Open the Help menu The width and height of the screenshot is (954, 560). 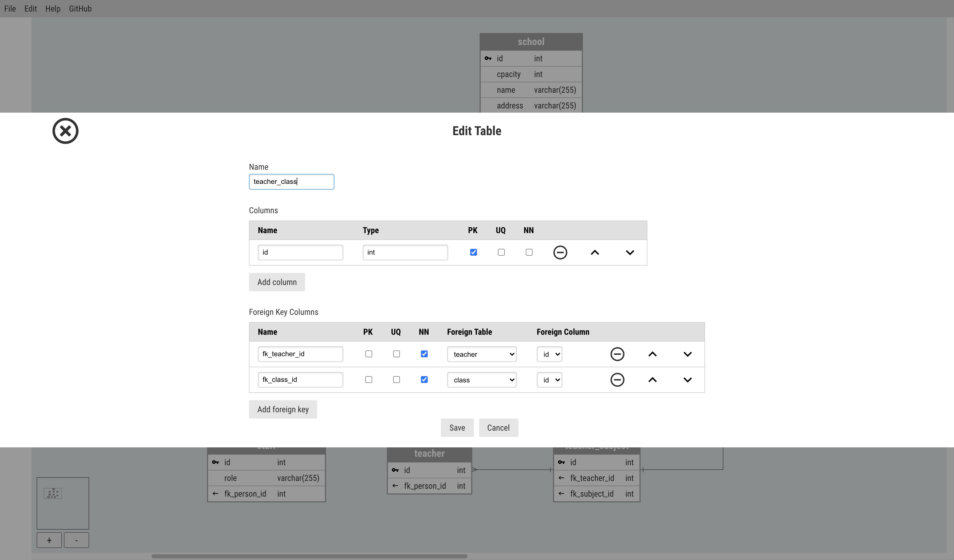tap(53, 9)
